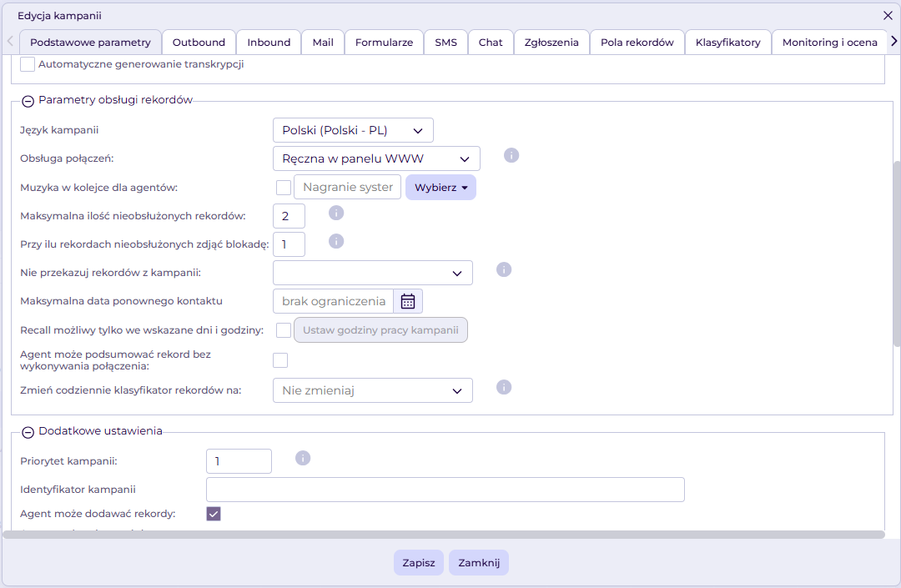Switch to Klasyfikatory tab
The height and width of the screenshot is (588, 901).
click(x=728, y=43)
